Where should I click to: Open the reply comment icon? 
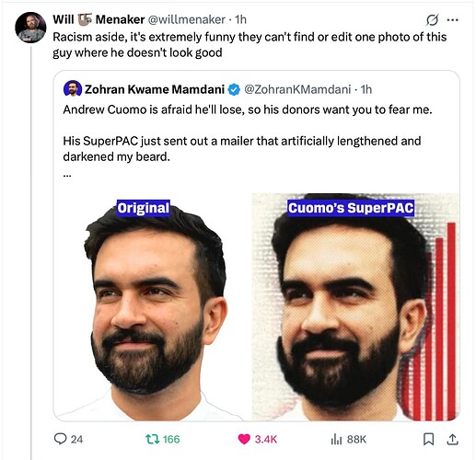coord(60,439)
